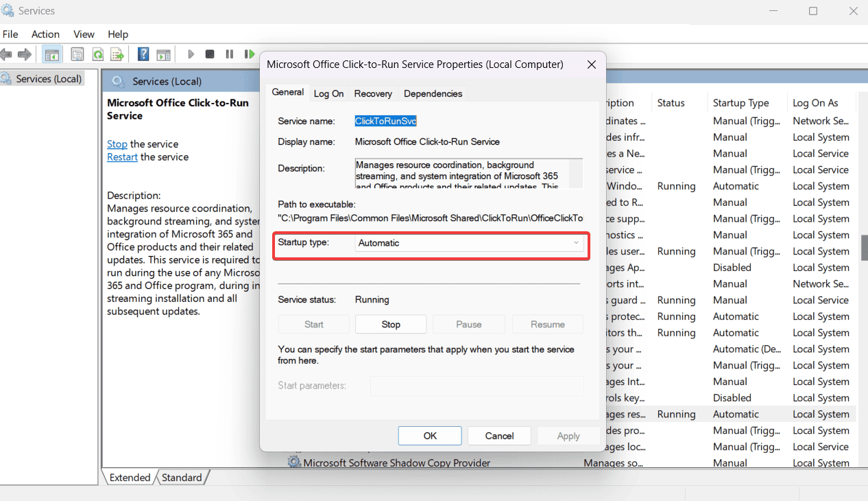Viewport: 868px width, 501px height.
Task: Sort by the Status column header
Action: point(671,103)
